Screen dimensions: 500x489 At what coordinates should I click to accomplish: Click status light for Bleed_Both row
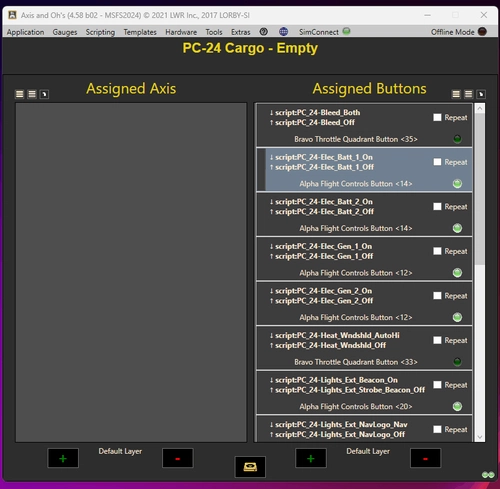[457, 139]
